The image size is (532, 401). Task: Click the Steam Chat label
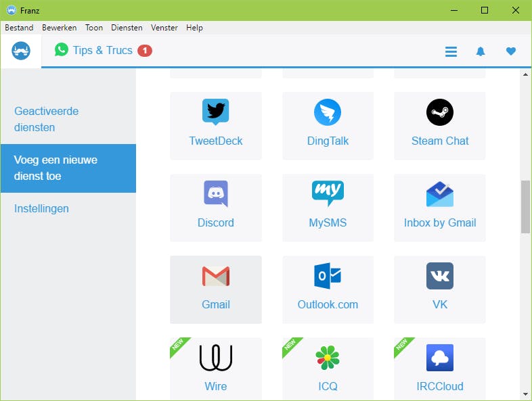pos(440,141)
